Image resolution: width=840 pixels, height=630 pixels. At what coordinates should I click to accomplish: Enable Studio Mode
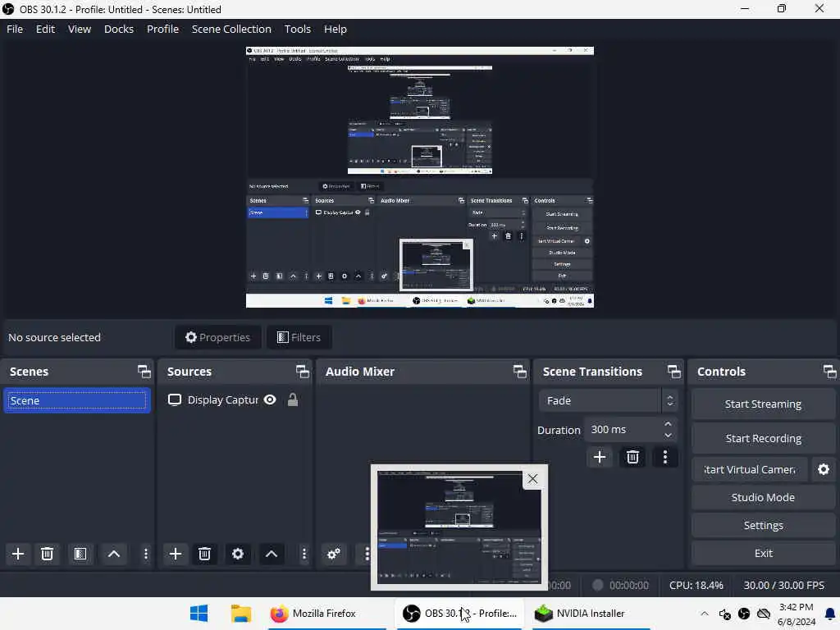tap(763, 497)
